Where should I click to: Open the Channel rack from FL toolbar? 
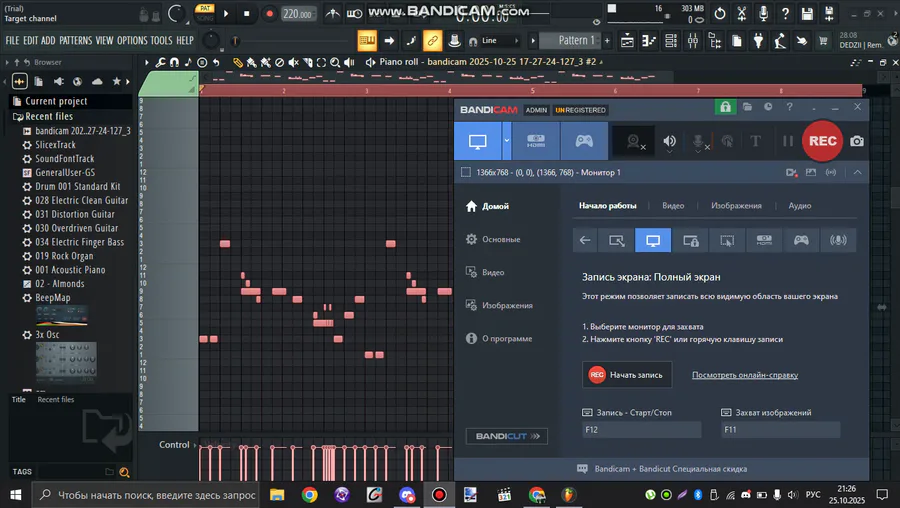tap(670, 40)
